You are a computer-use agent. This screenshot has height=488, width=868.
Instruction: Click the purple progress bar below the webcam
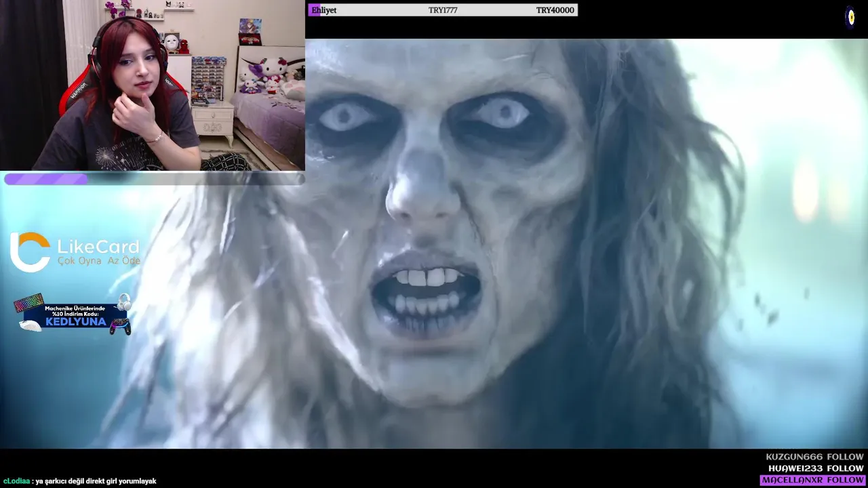[155, 179]
